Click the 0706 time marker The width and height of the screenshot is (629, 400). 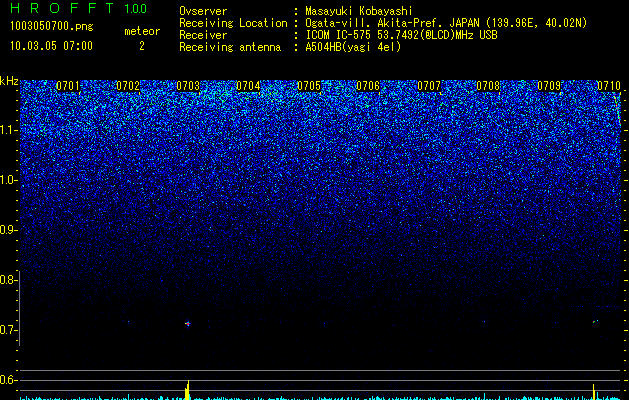coord(368,85)
